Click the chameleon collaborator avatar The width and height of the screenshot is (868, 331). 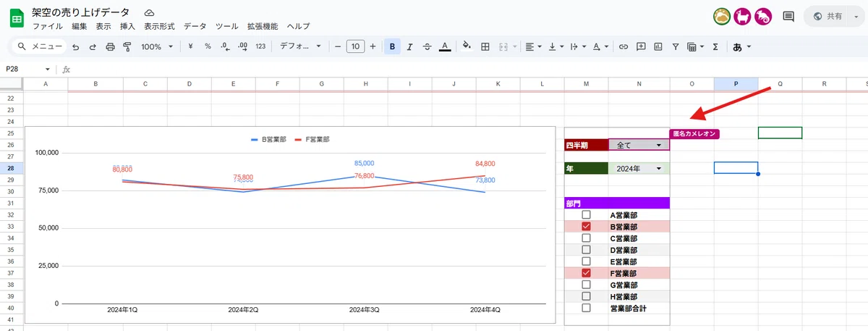763,16
